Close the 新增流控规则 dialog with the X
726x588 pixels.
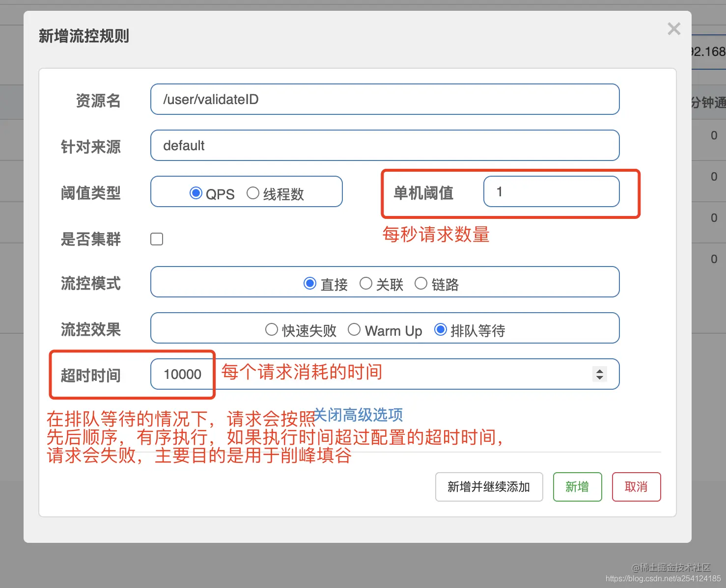(x=673, y=28)
